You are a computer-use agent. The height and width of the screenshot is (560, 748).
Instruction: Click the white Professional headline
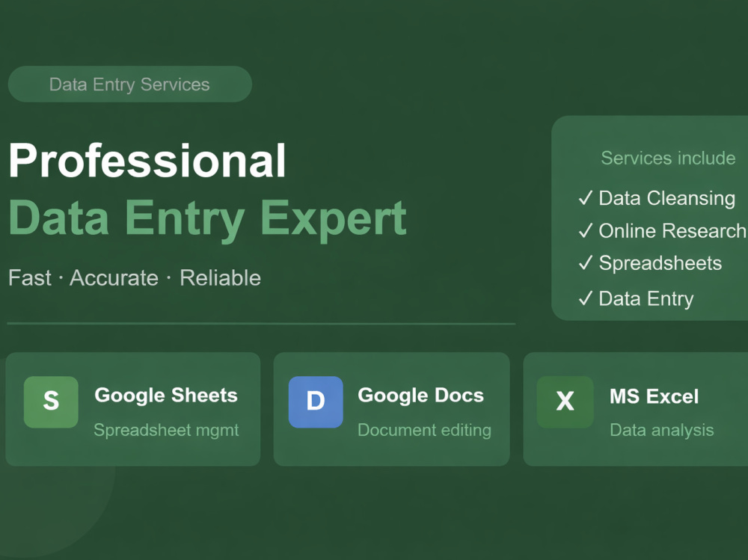point(147,161)
